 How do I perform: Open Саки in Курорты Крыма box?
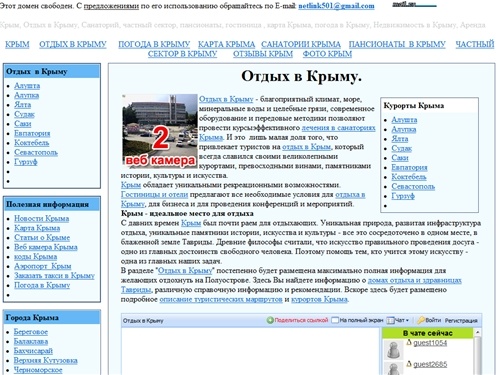(400, 158)
